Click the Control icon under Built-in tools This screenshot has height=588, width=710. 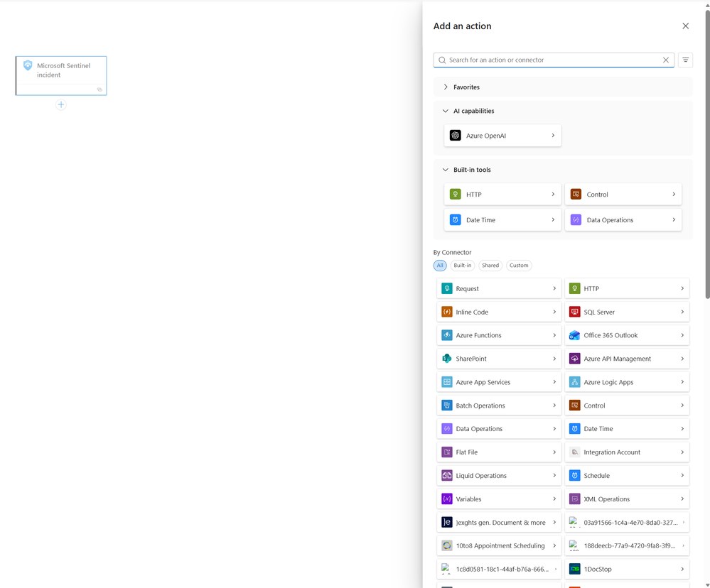pyautogui.click(x=576, y=194)
